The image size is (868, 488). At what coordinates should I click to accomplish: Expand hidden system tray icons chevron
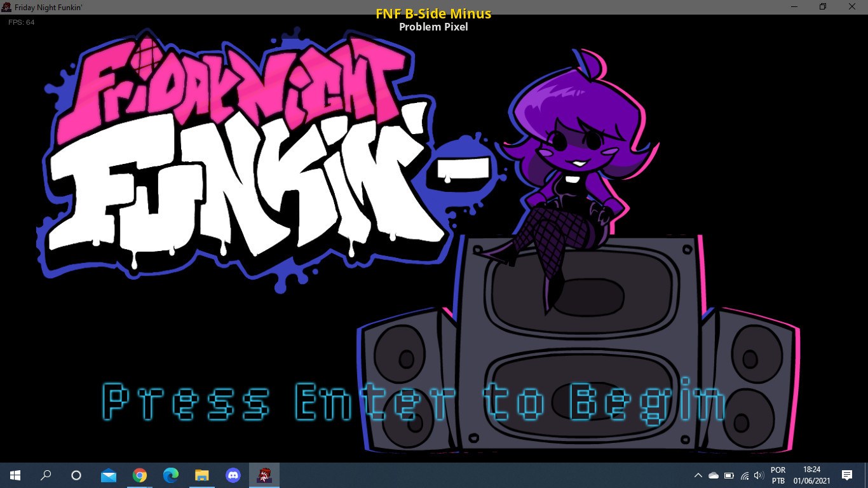click(698, 475)
